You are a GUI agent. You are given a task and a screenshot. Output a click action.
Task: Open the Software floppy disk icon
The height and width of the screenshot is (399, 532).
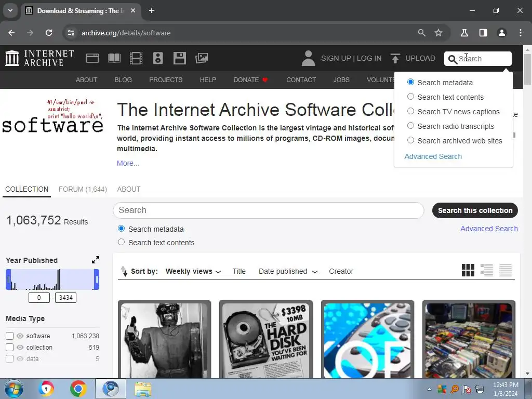tap(179, 58)
